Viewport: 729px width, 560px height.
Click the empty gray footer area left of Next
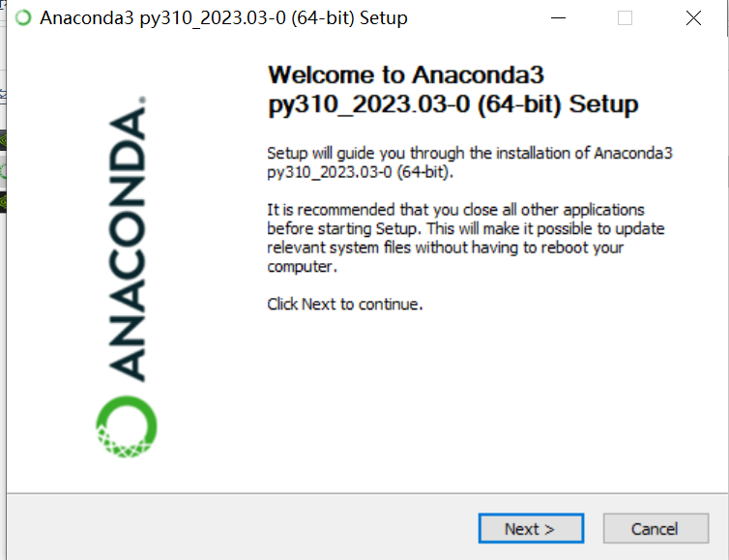[x=242, y=527]
